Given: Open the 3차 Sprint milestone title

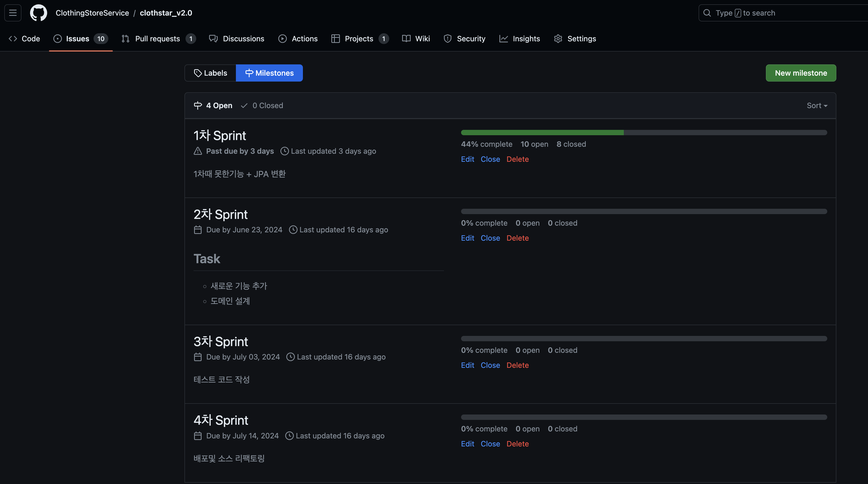Looking at the screenshot, I should [x=221, y=342].
